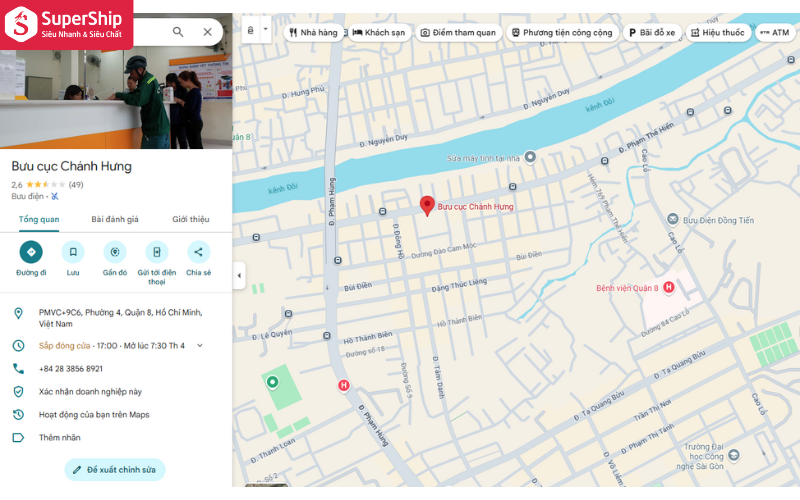Click the red Bưu cục Chánh Hưng map pin

tap(427, 206)
